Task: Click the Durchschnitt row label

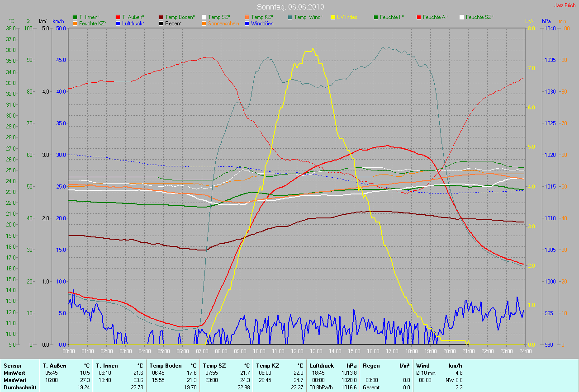Action: (x=19, y=387)
